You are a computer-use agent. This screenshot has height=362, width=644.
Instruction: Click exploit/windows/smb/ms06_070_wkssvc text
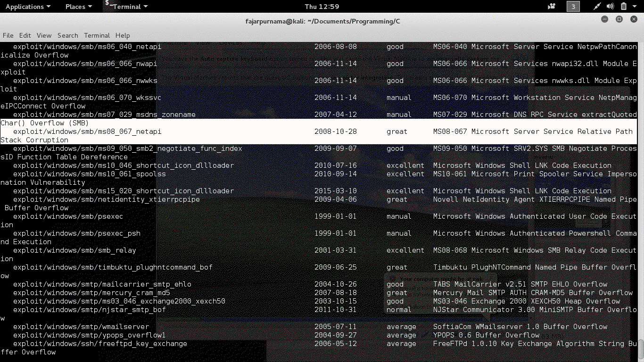click(x=87, y=98)
